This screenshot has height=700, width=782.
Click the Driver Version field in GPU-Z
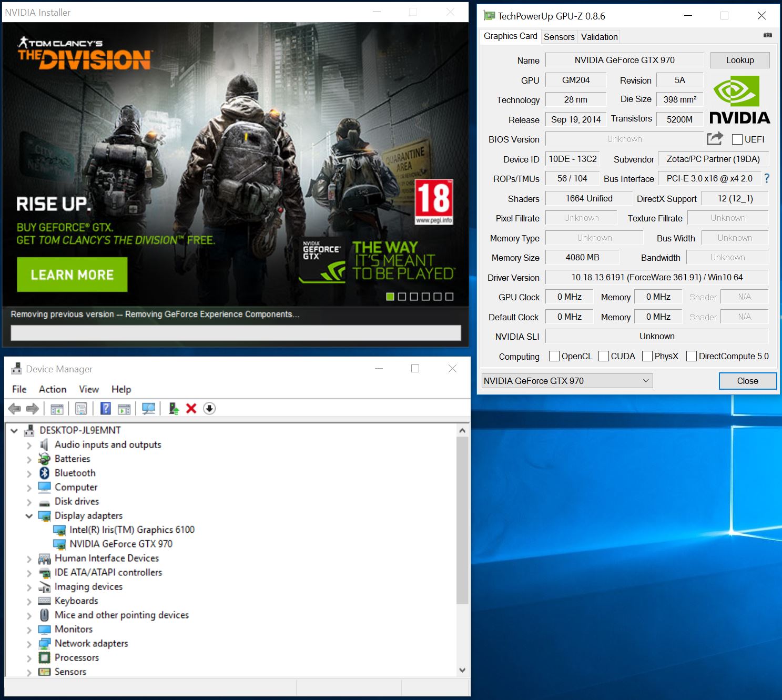pyautogui.click(x=657, y=277)
